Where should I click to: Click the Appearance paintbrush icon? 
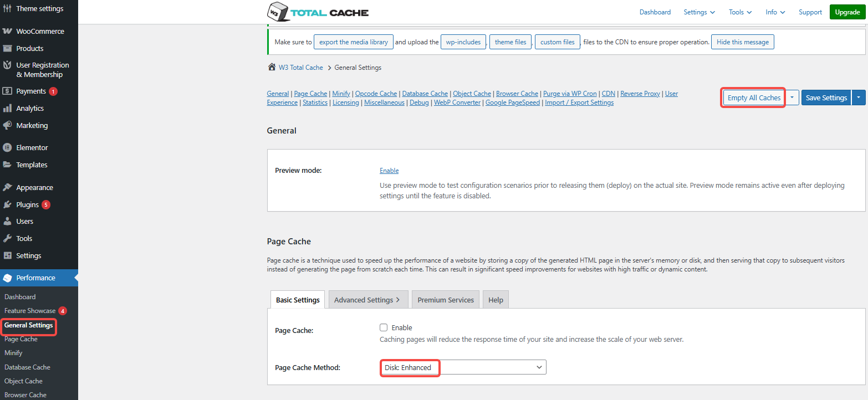pyautogui.click(x=8, y=188)
